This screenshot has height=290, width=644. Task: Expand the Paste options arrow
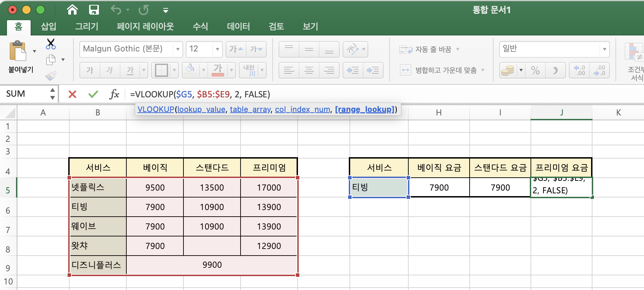[x=34, y=51]
